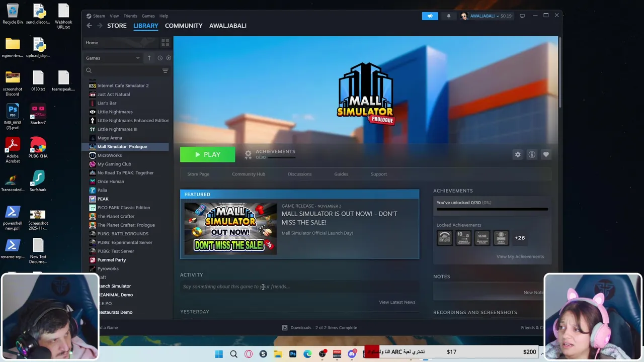Toggle the ready-to-play filter icon
This screenshot has width=644, height=362.
tap(169, 58)
